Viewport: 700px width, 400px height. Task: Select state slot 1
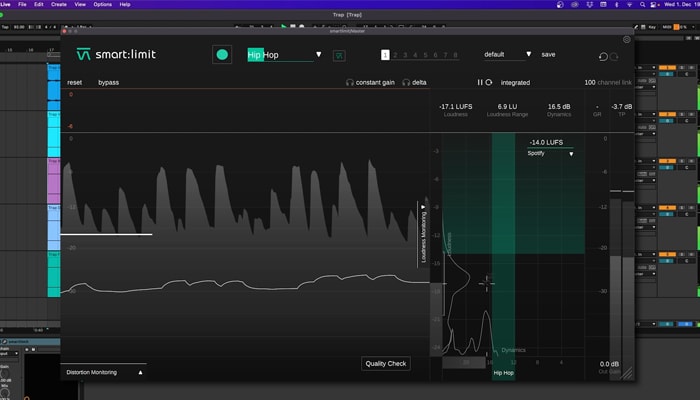coord(385,55)
